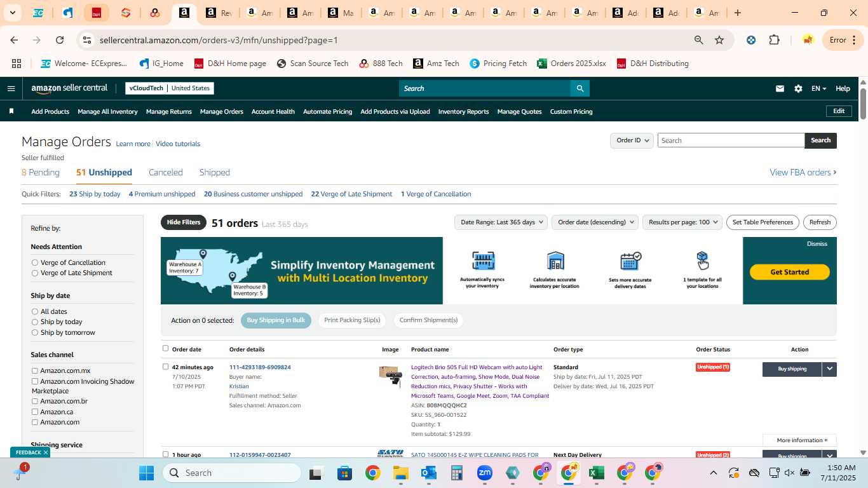This screenshot has width=868, height=488.
Task: Show hidden icons in the system tray
Action: click(x=713, y=473)
